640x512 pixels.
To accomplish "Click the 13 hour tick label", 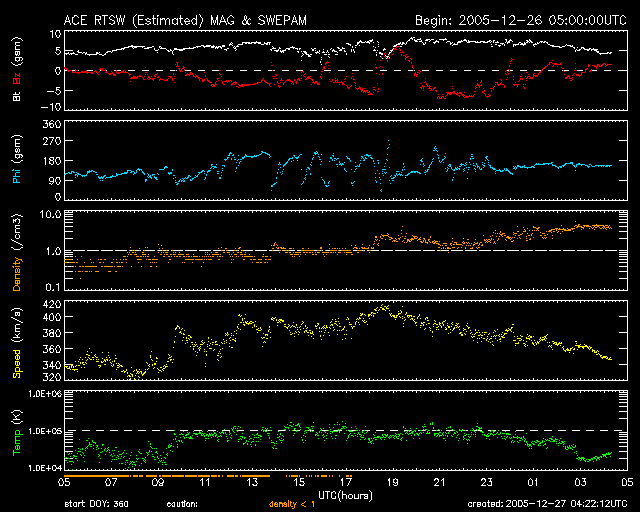I will pos(252,483).
